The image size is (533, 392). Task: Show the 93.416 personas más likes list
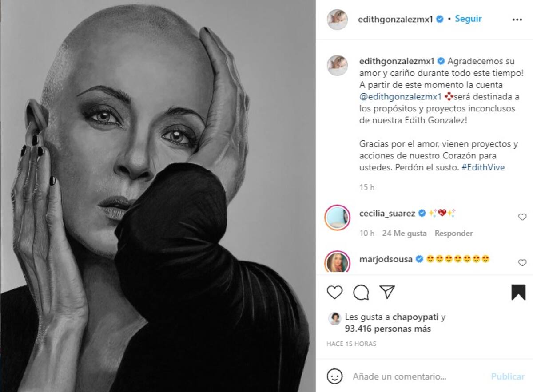(388, 329)
